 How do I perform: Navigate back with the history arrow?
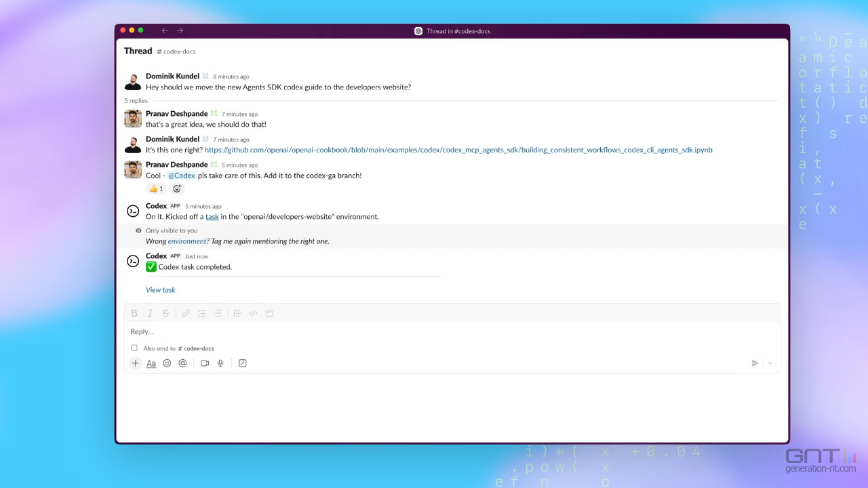click(x=165, y=30)
